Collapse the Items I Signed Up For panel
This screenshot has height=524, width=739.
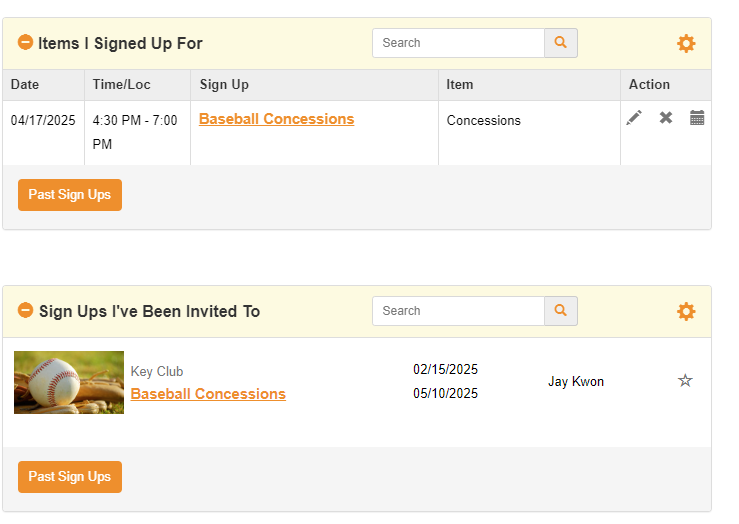tap(25, 43)
